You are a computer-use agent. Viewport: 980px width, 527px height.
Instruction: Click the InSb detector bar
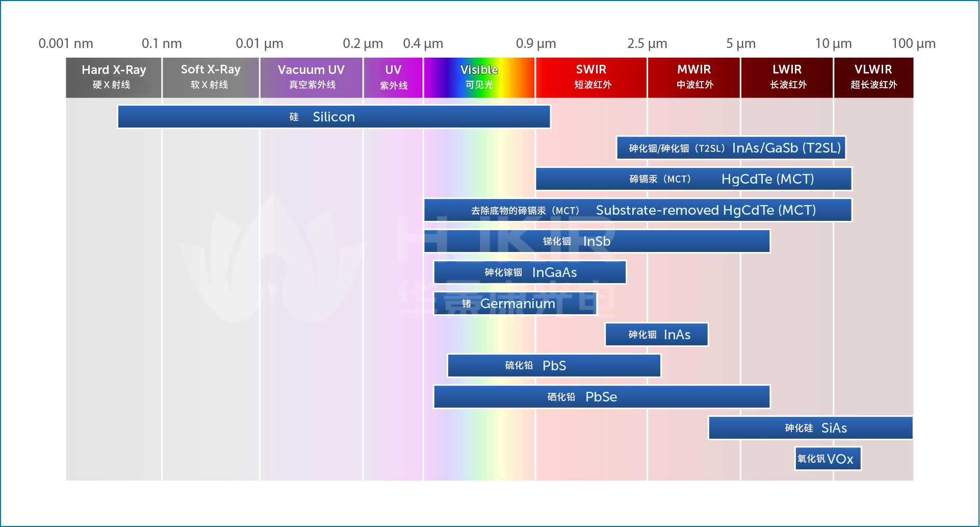click(x=597, y=241)
